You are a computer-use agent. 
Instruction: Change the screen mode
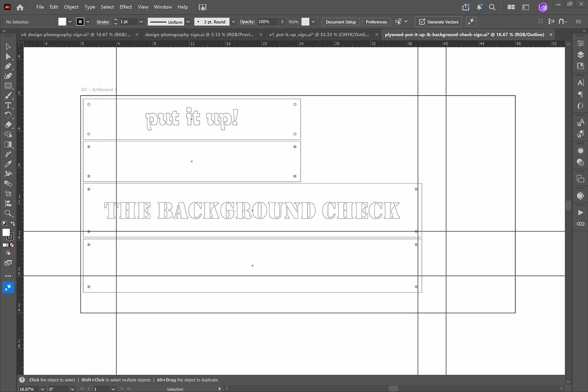coord(8,263)
